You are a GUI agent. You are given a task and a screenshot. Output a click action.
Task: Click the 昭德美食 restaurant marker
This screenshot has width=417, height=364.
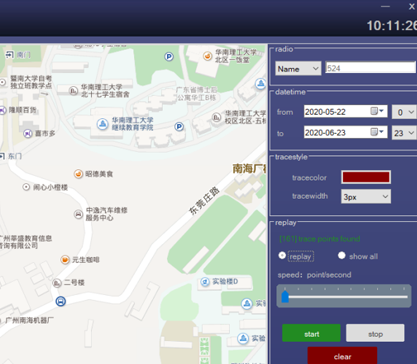pos(78,174)
